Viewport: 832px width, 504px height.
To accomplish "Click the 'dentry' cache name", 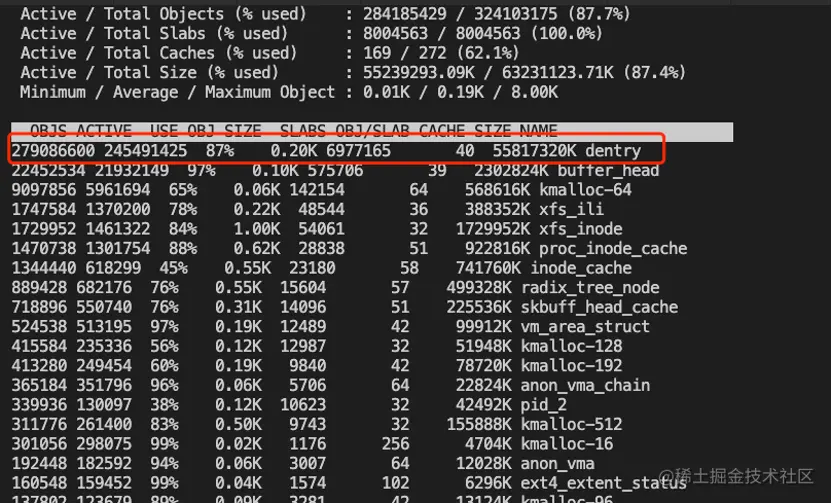I will point(613,151).
